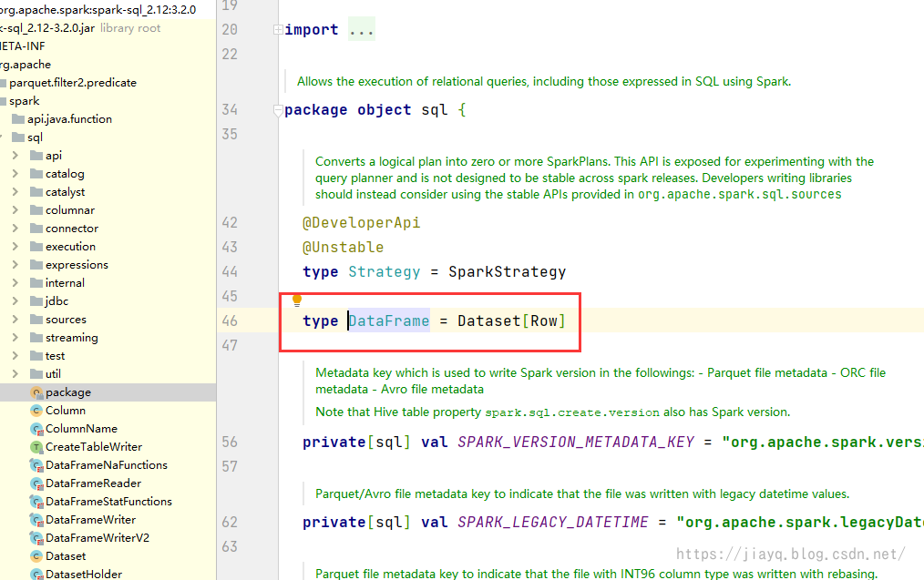Click the expressions folder icon

coord(36,265)
